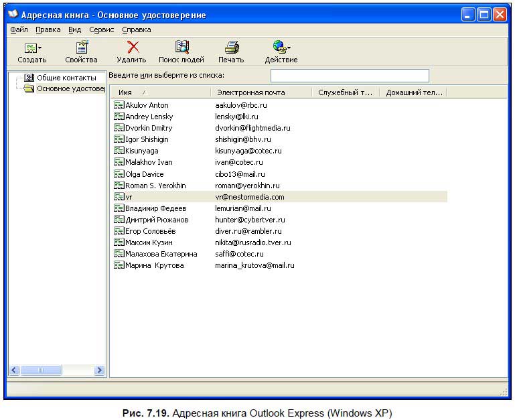Click the Создать new contact icon
Screen dimensions: 515x420
click(x=30, y=48)
